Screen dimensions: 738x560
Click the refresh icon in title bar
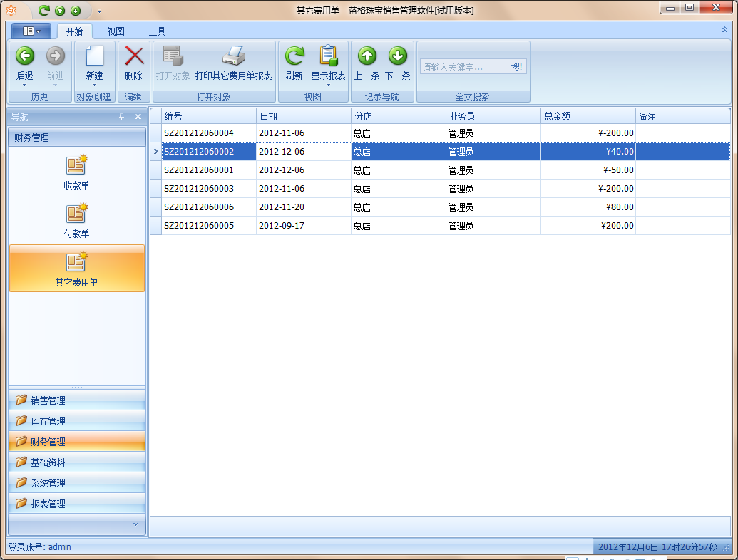tap(43, 11)
